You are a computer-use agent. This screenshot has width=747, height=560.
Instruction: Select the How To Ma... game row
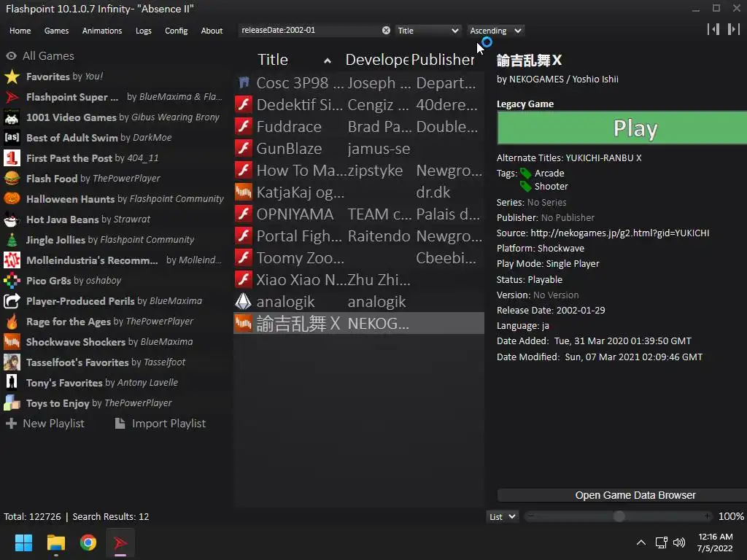(x=359, y=171)
